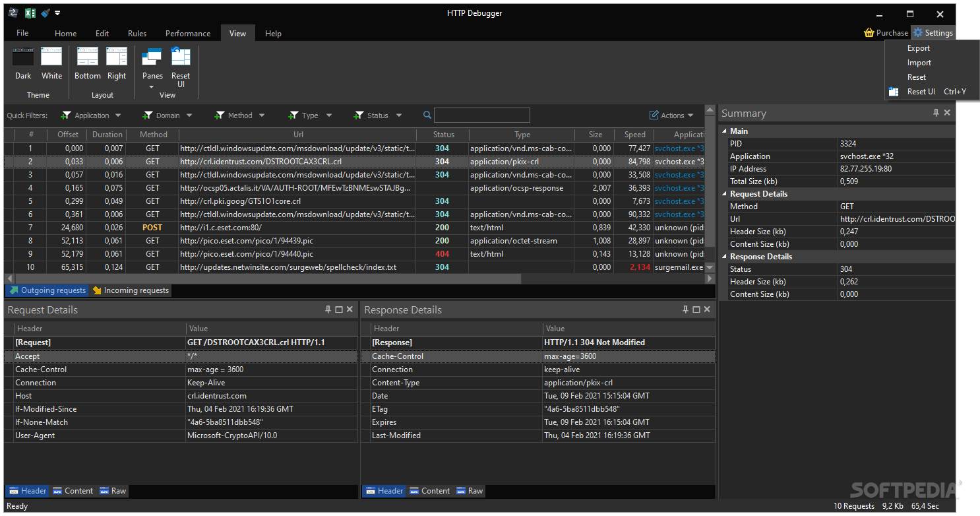The height and width of the screenshot is (516, 980).
Task: Switch to the Performance ribbon tab
Action: tap(188, 34)
